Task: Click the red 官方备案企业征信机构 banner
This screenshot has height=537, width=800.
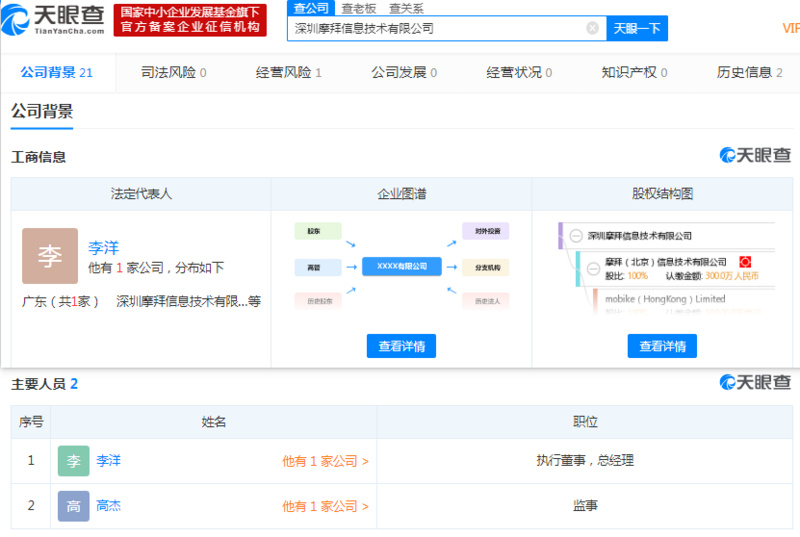Action: 190,20
